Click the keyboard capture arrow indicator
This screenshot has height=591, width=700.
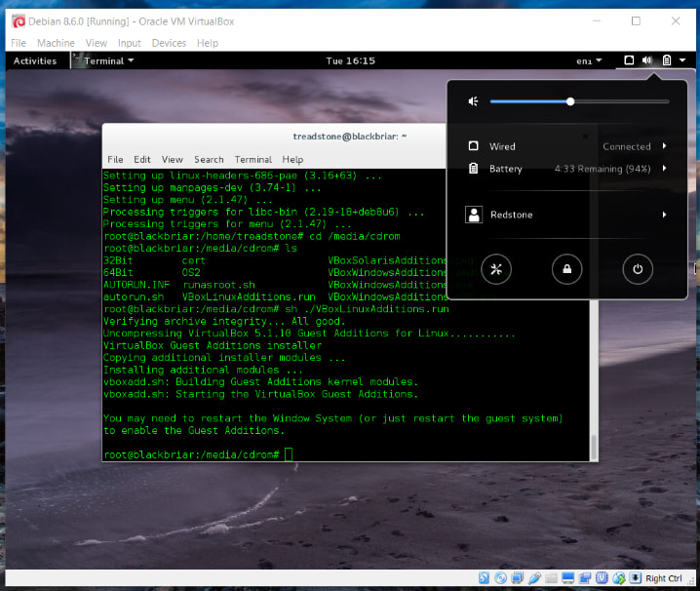(x=636, y=578)
